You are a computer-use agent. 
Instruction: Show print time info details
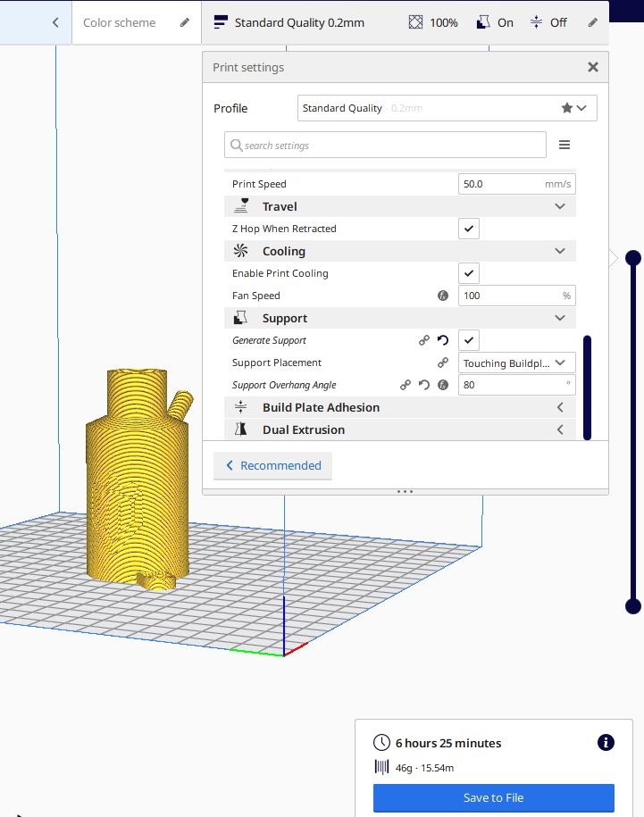click(606, 743)
